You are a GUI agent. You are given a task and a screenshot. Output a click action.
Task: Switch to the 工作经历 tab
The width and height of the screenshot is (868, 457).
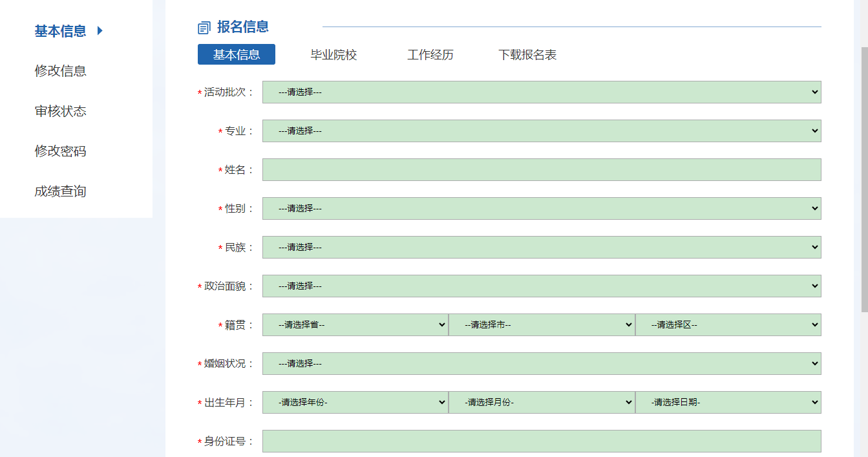(x=430, y=55)
